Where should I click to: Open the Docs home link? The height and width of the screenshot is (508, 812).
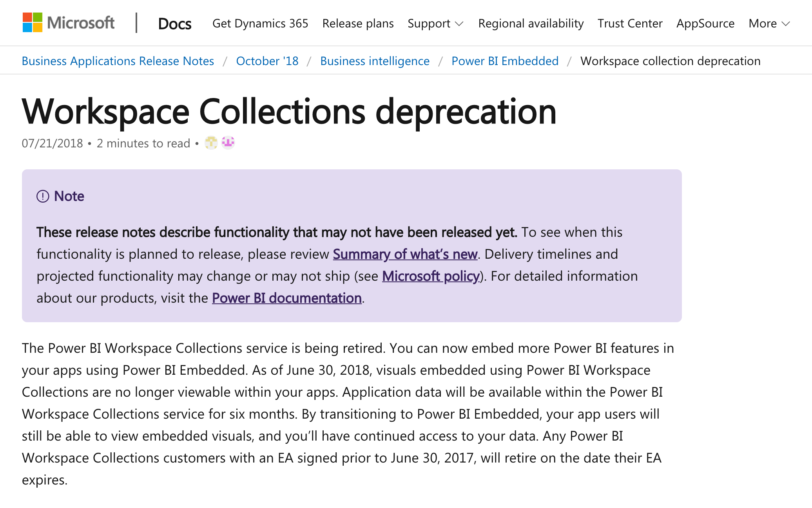[x=175, y=24]
